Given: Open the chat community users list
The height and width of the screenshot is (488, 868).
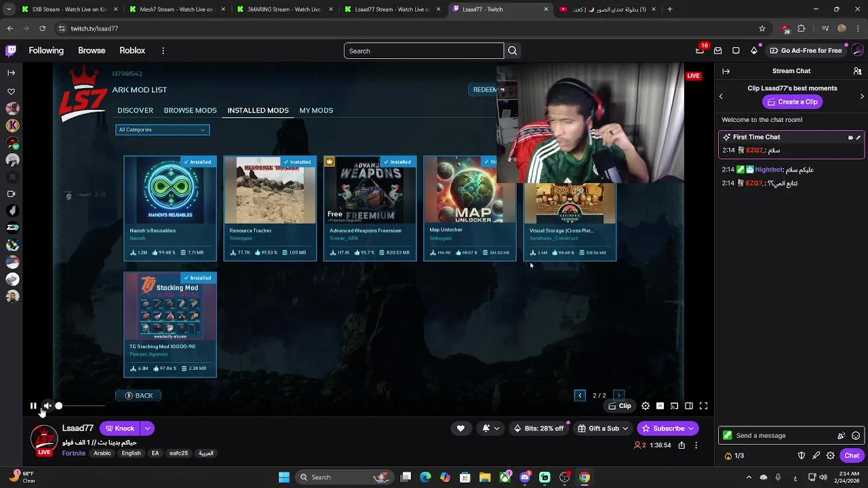Looking at the screenshot, I should click(x=857, y=71).
